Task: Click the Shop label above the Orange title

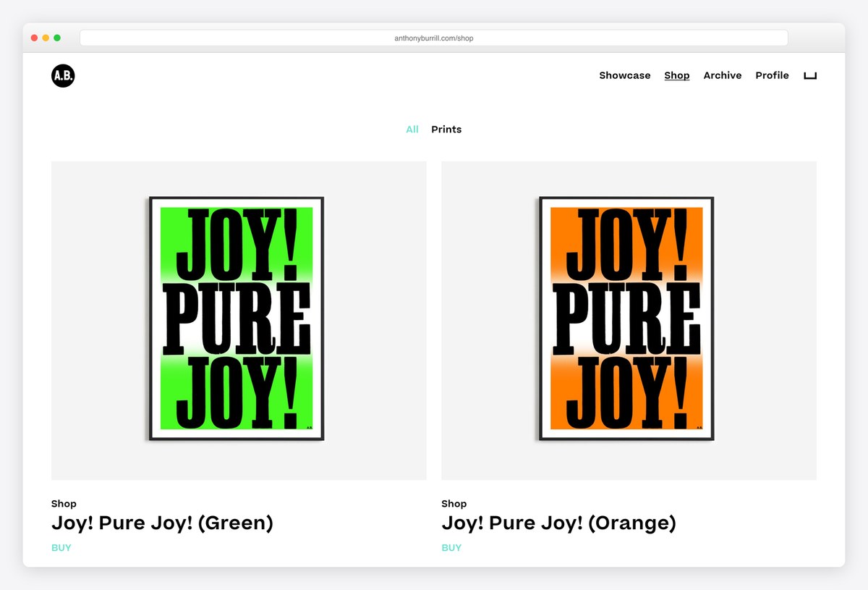Action: 454,504
